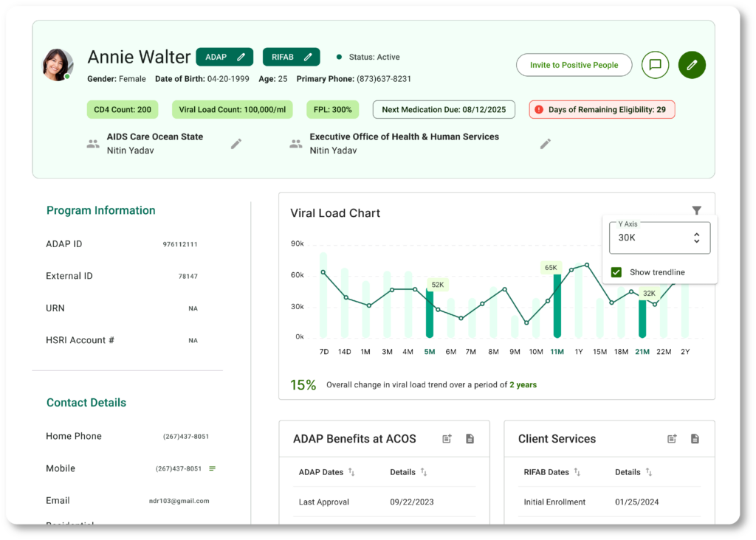Open the chat message icon

655,65
